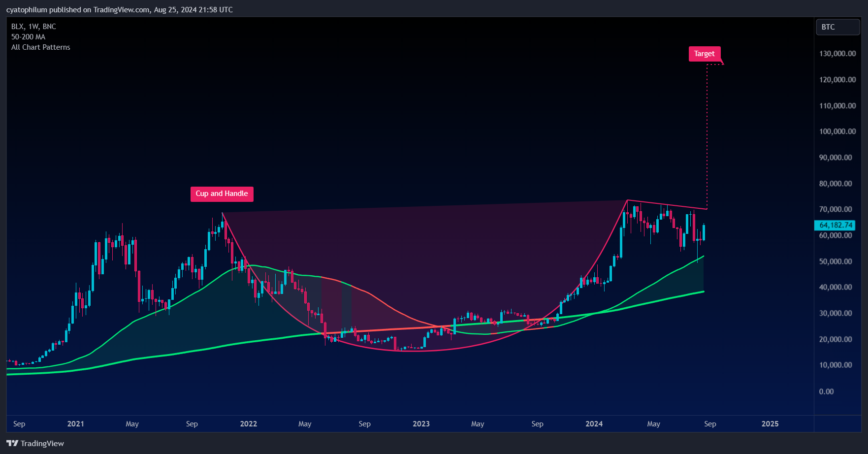Click the 20,000.00 price axis label
868x454 pixels.
(x=835, y=339)
